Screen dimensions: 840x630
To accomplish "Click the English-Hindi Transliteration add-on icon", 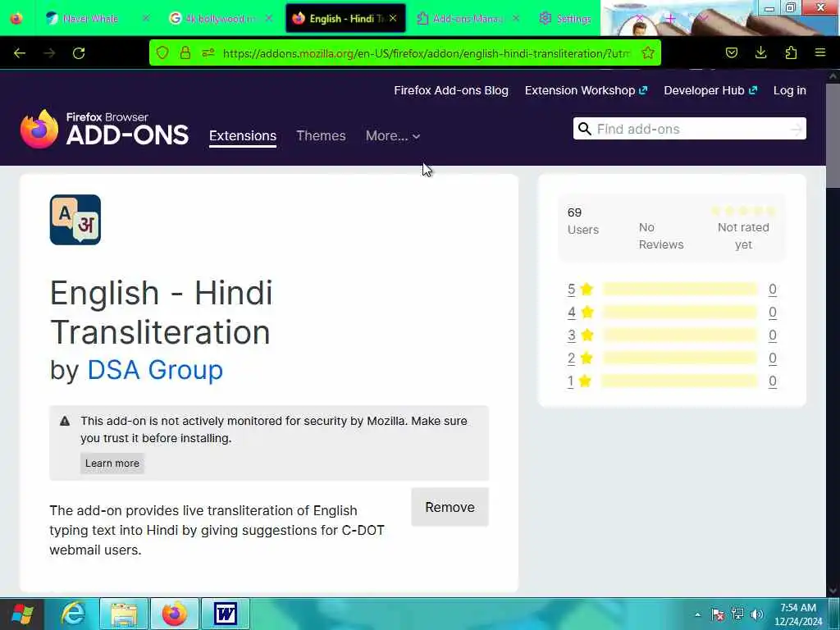I will [x=75, y=220].
